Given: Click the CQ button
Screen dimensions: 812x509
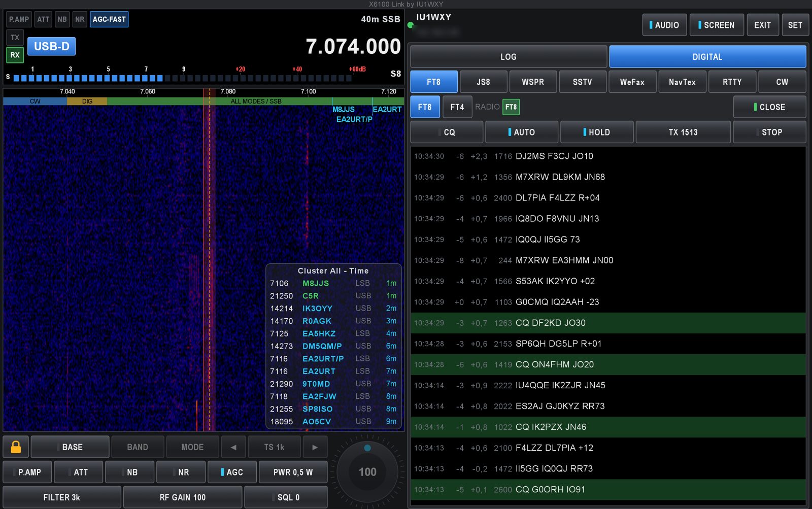Looking at the screenshot, I should [x=447, y=132].
